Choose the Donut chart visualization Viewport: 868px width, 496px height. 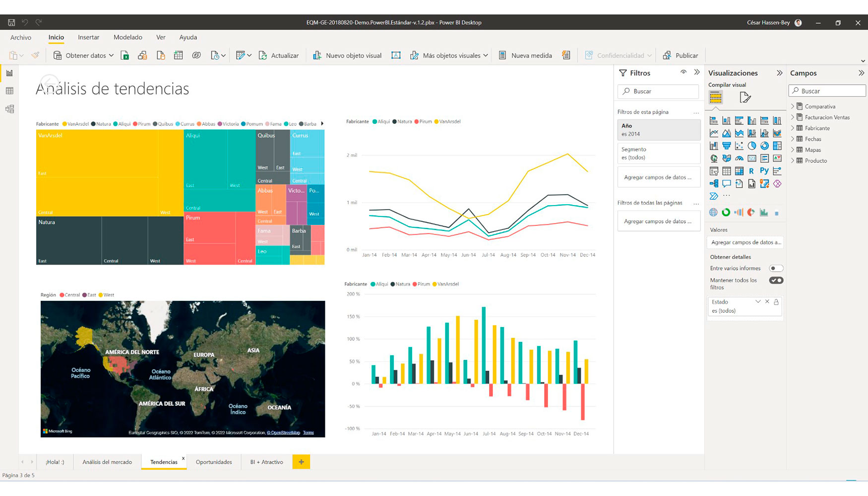coord(764,146)
